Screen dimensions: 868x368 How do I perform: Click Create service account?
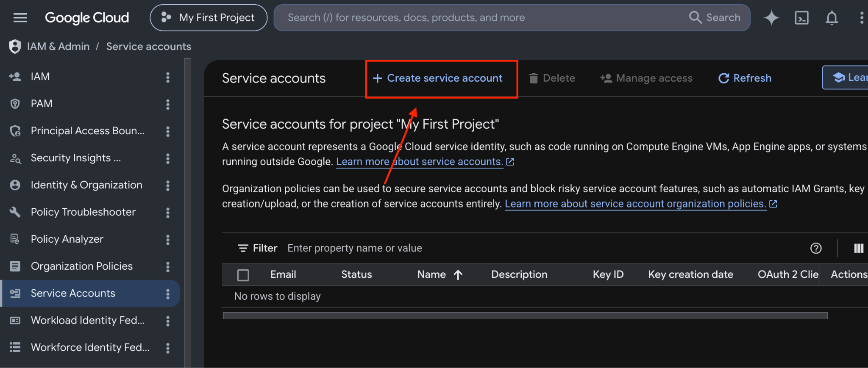pyautogui.click(x=437, y=78)
